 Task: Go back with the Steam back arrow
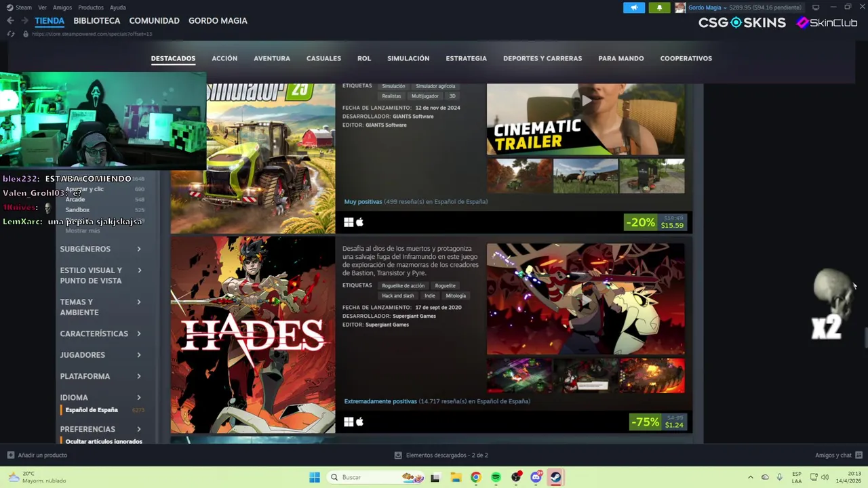pyautogui.click(x=10, y=21)
